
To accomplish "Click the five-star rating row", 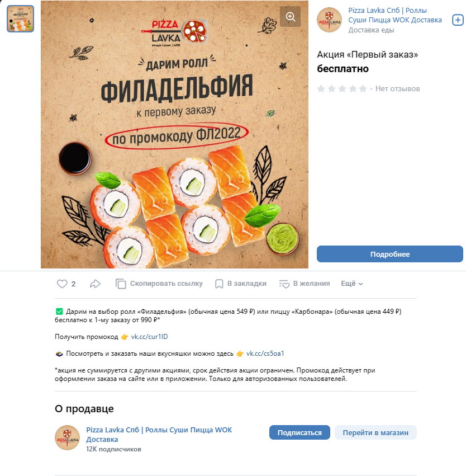I will [342, 88].
